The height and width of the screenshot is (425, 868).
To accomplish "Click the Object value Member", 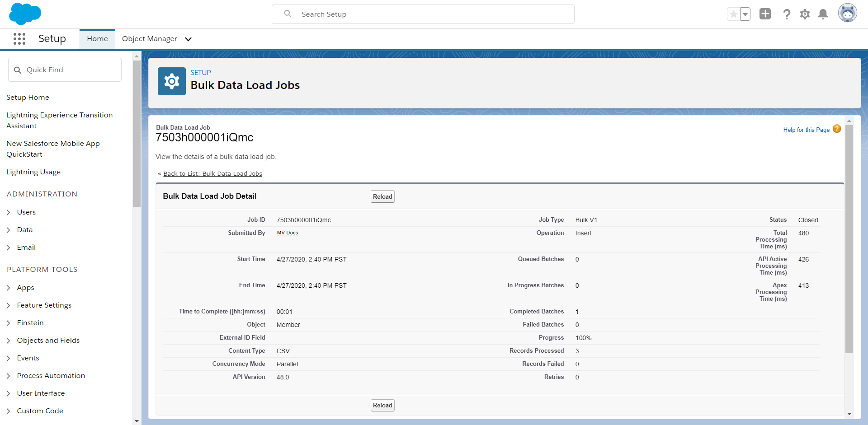I will (x=288, y=325).
